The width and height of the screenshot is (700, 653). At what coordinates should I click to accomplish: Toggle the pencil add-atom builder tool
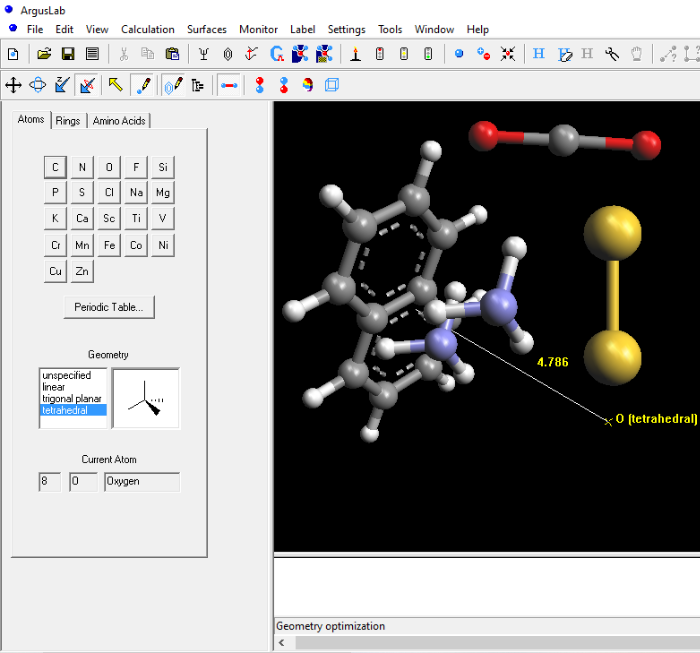(143, 86)
